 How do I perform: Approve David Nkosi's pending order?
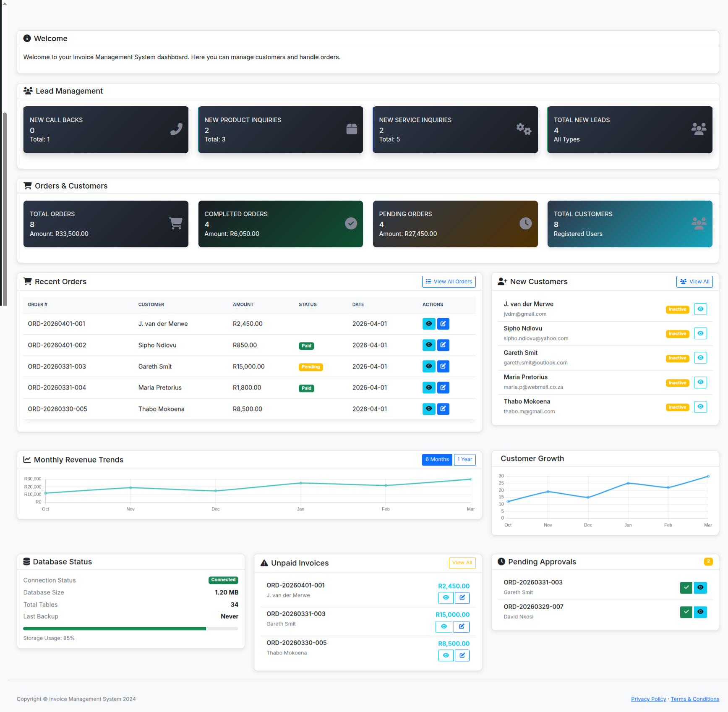click(686, 612)
